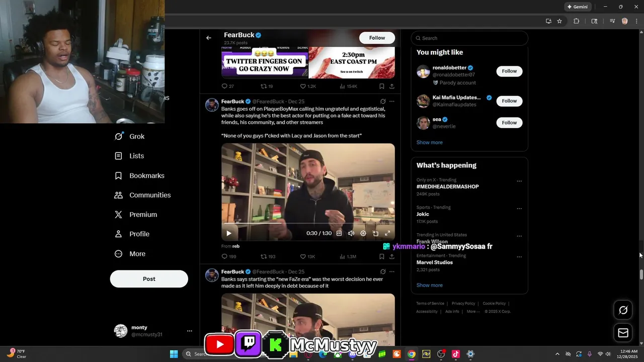Follow Kai Mafia Updates

(509, 101)
